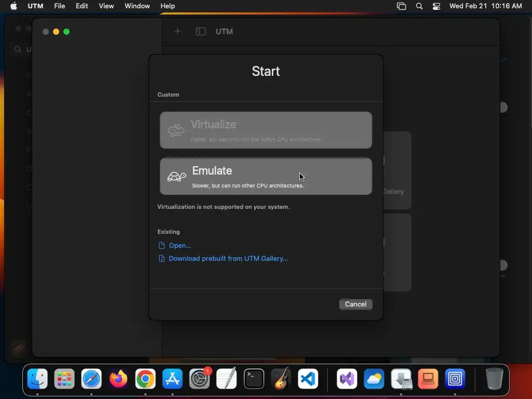Launch Firefox from the Dock
This screenshot has height=399, width=532.
[118, 379]
